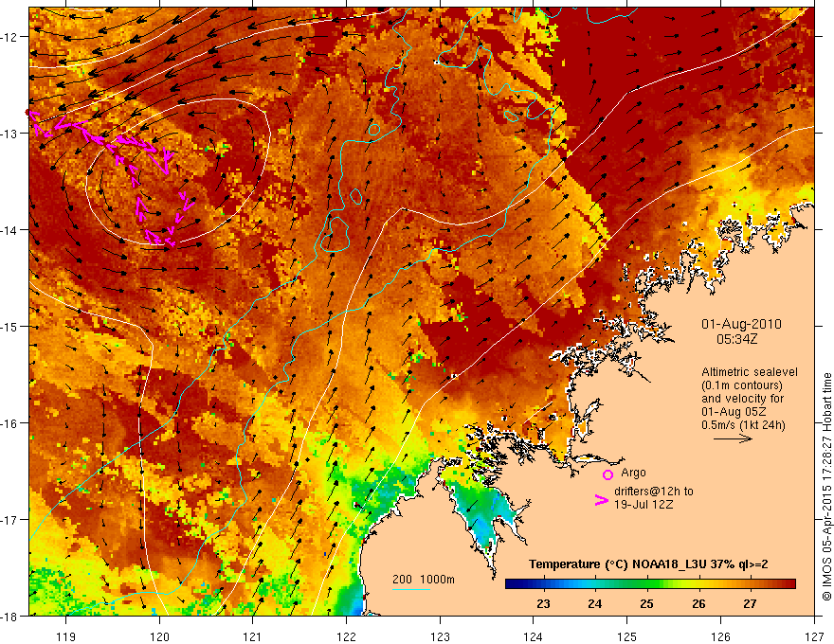Image resolution: width=834 pixels, height=644 pixels.
Task: Click the longitude axis label 125
Action: point(627,636)
